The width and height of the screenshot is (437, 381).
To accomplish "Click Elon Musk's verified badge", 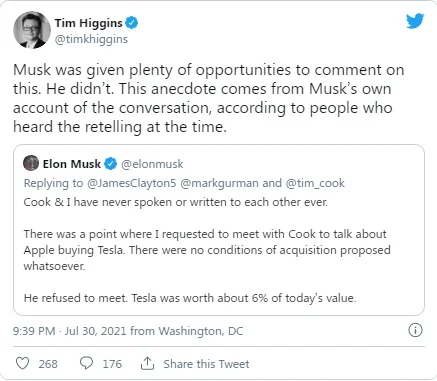I will tap(111, 164).
